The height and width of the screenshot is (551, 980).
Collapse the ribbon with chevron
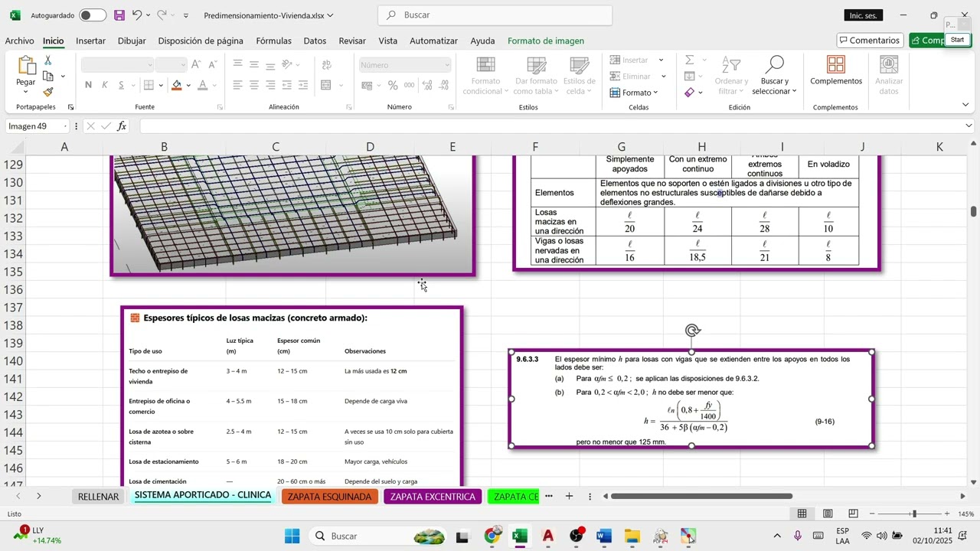965,105
